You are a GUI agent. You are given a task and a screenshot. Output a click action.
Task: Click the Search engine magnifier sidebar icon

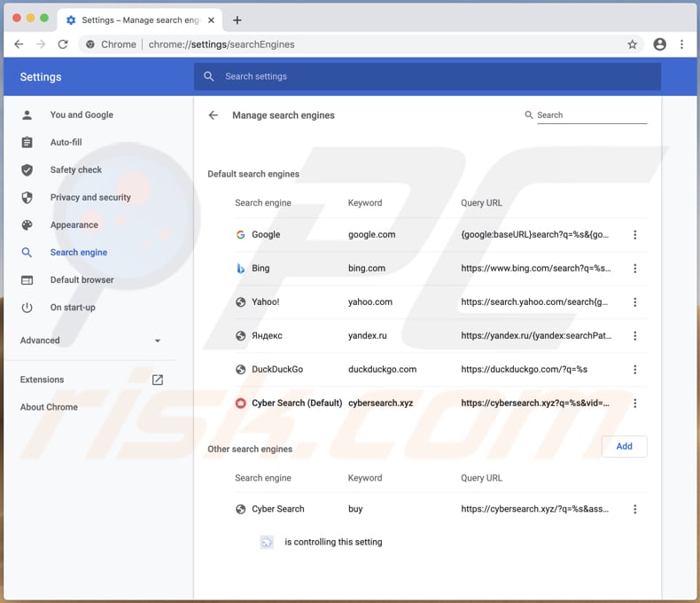[27, 253]
